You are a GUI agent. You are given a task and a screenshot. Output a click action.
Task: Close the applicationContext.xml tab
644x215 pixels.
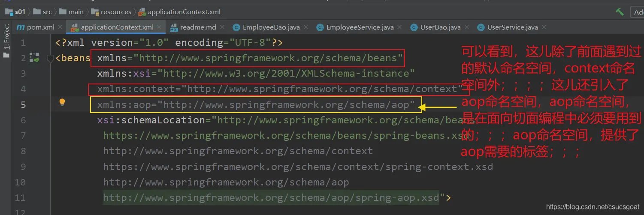pos(160,27)
